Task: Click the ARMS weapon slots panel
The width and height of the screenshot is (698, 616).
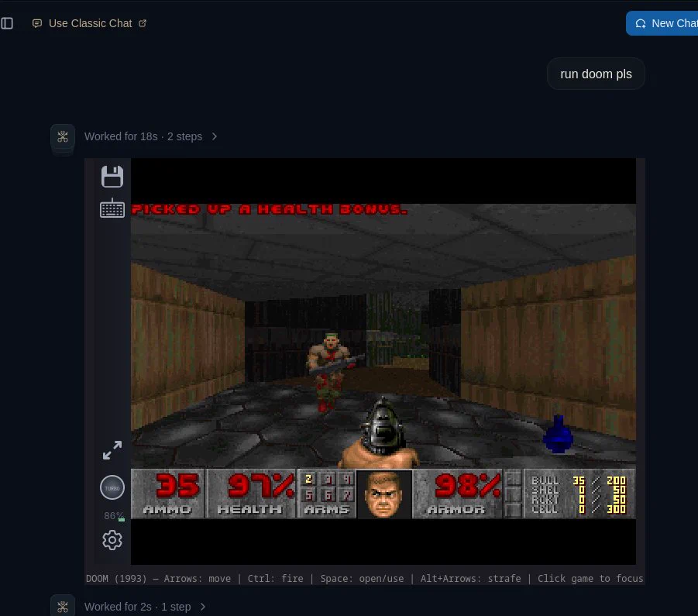Action: pyautogui.click(x=327, y=494)
